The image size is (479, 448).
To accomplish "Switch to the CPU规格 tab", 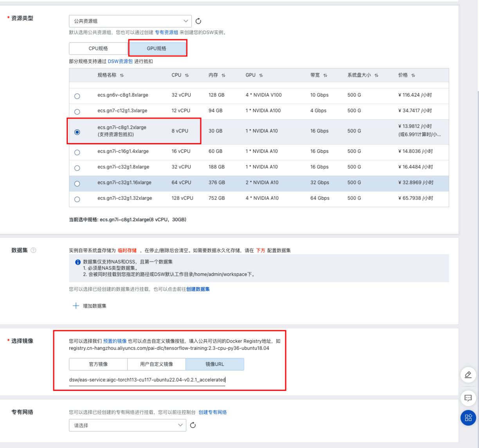I will pyautogui.click(x=98, y=48).
